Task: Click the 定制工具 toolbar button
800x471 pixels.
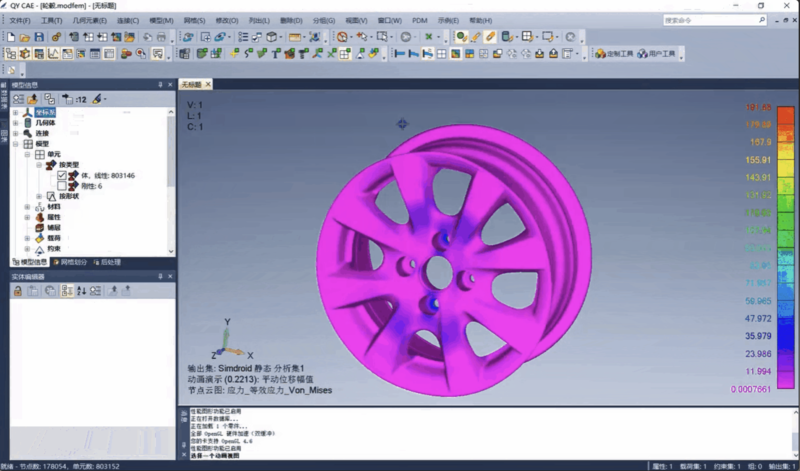Action: 616,54
